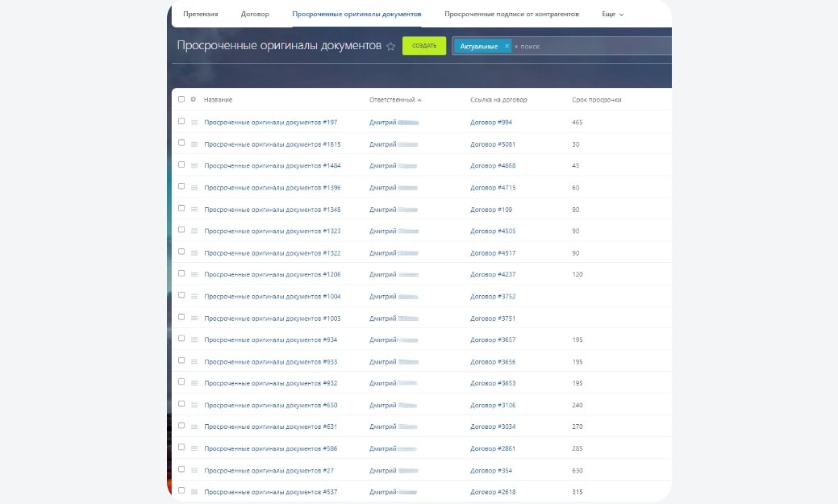This screenshot has width=838, height=504.
Task: Open link Договор #109
Action: coord(491,210)
